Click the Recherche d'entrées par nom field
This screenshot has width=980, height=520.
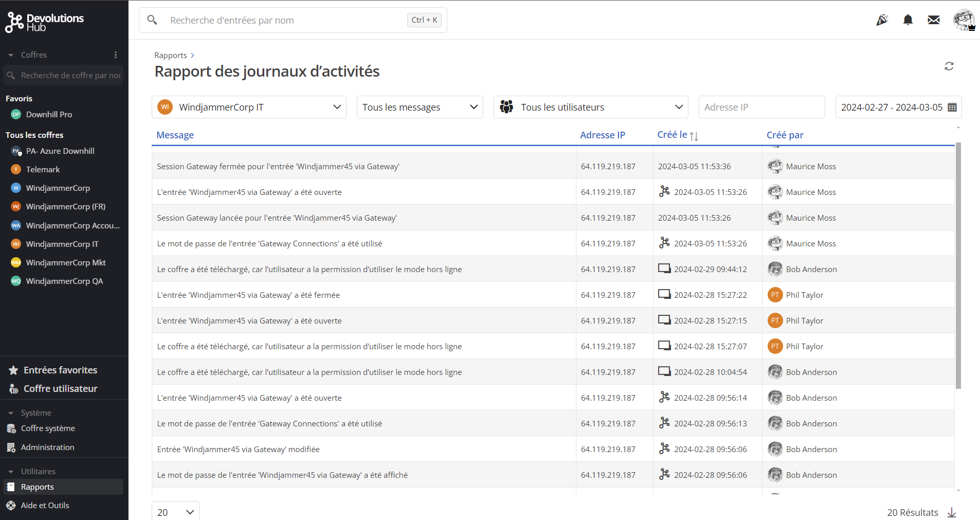(x=293, y=20)
